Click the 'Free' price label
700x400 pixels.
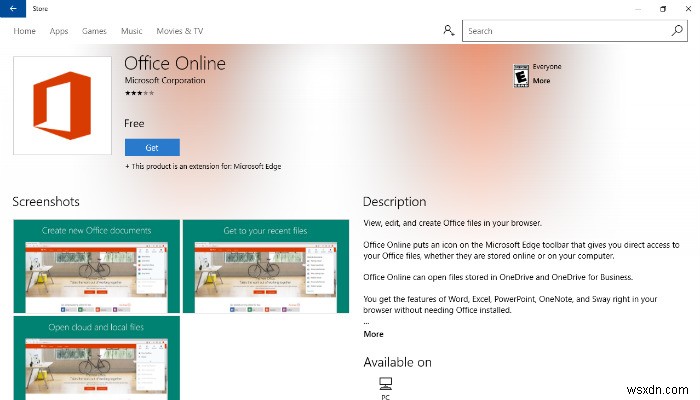(134, 123)
